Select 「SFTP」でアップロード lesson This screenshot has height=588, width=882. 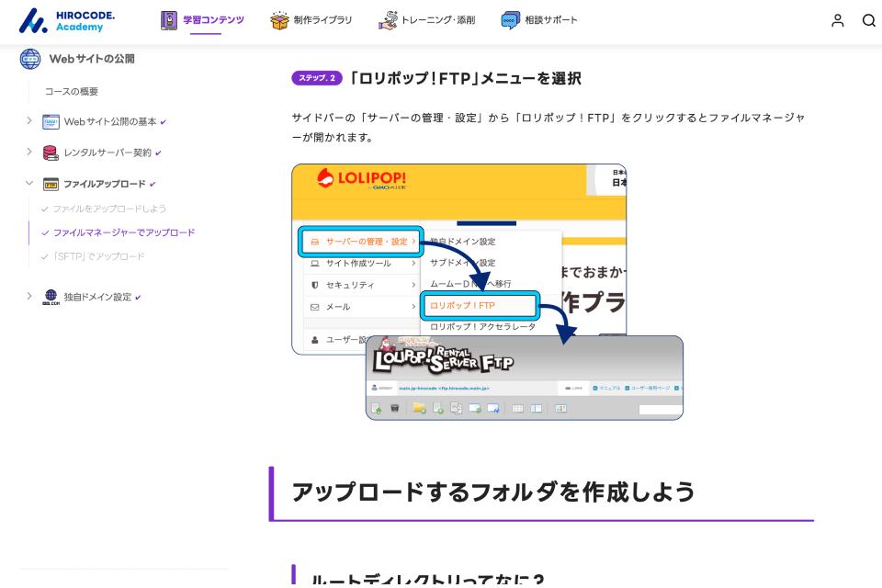coord(98,256)
